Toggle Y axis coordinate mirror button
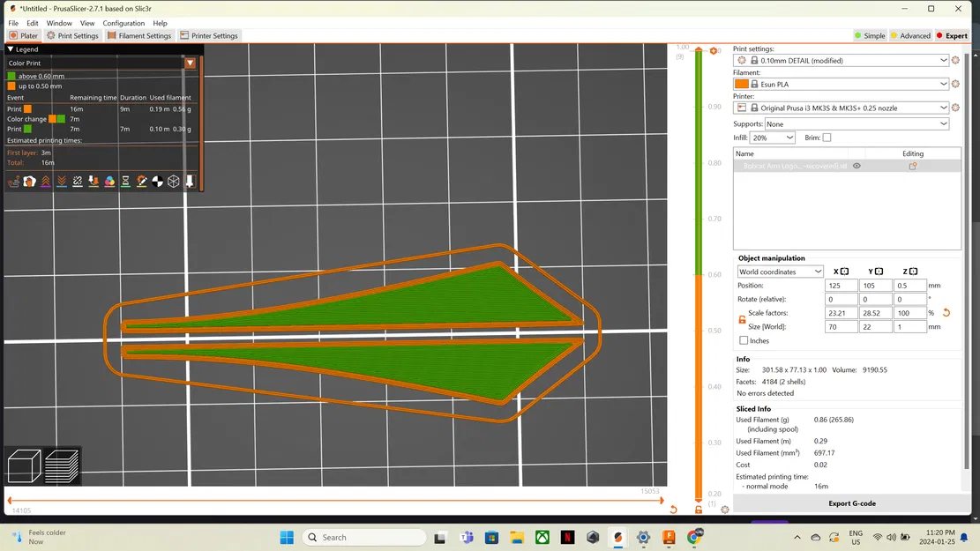The image size is (980, 551). click(879, 272)
